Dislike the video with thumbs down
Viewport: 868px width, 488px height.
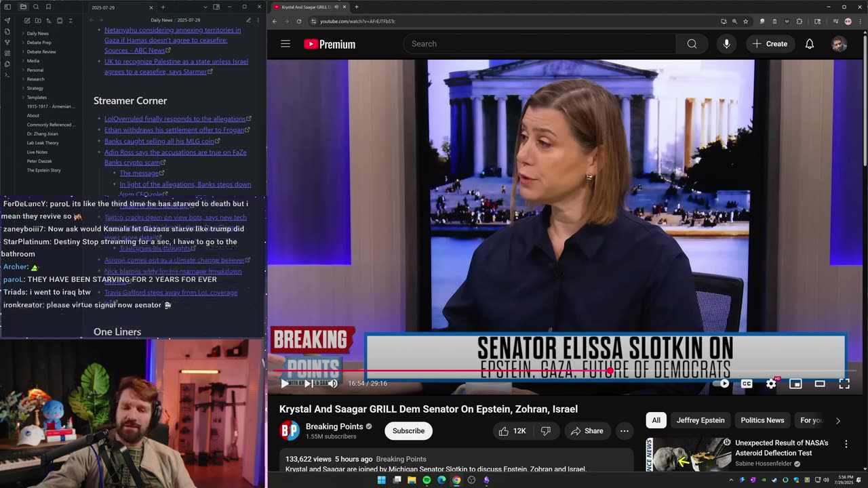click(x=546, y=431)
